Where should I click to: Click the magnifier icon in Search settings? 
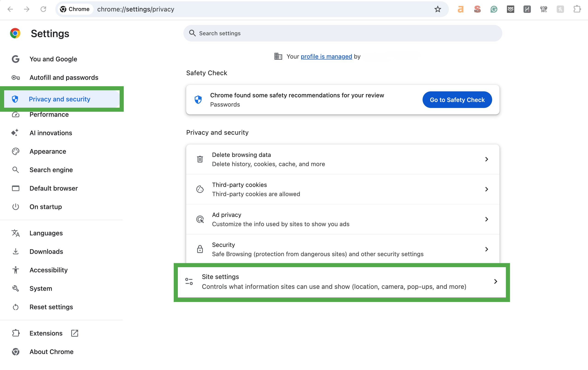(x=192, y=33)
